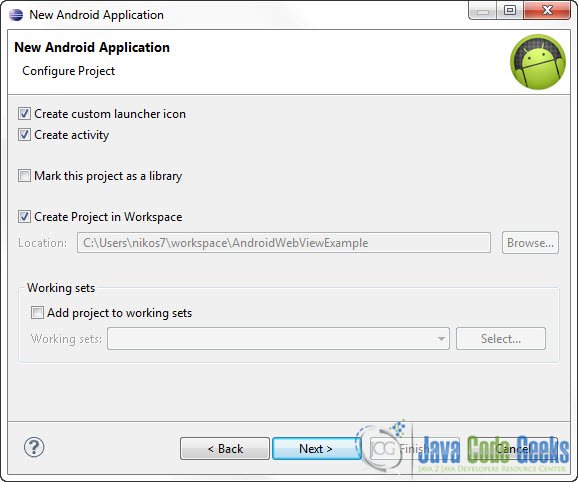This screenshot has width=578, height=482.
Task: Click the Location path text field
Action: point(284,243)
